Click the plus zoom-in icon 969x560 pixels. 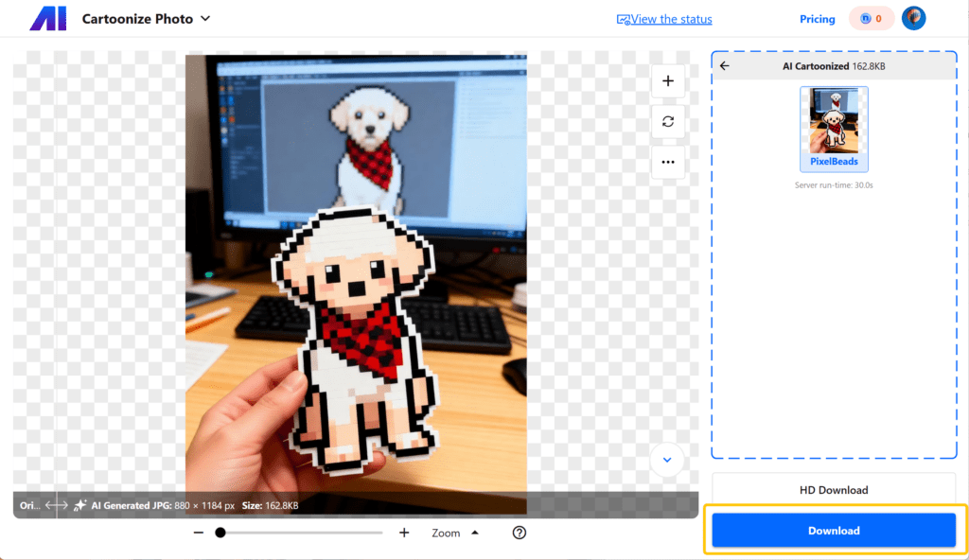pos(404,533)
